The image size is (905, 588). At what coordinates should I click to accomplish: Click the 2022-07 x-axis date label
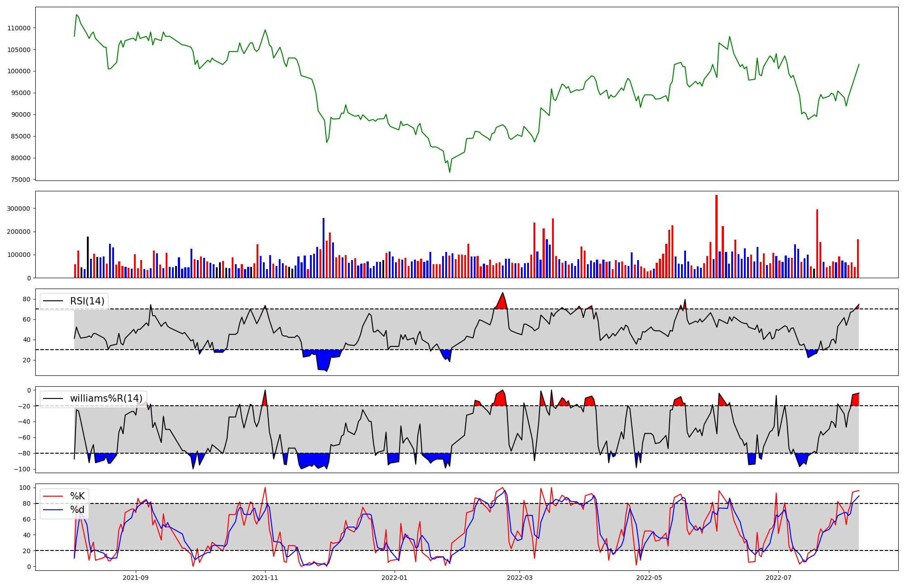(x=779, y=578)
